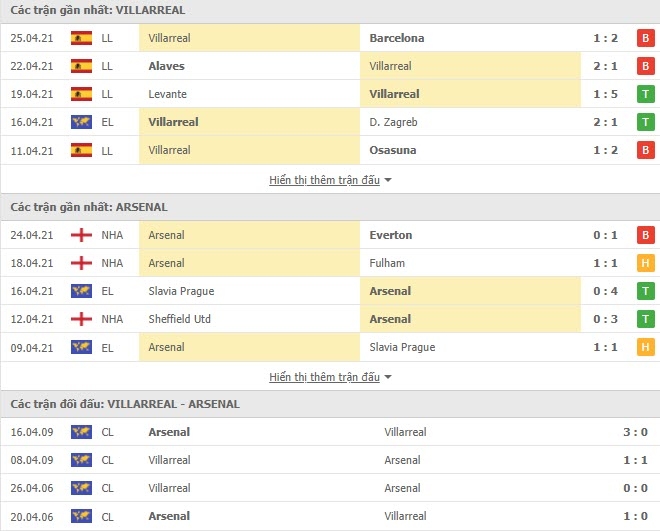The height and width of the screenshot is (531, 660).
Task: Open the Arsenal vs Villarreal 3:0 head-to-head row
Action: pyautogui.click(x=330, y=432)
